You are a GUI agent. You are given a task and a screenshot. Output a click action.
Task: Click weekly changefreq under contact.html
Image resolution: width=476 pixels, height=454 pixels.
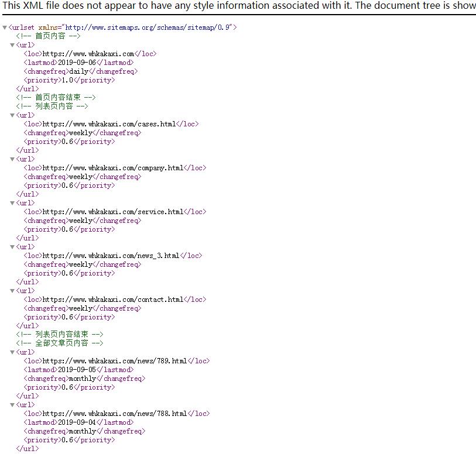click(x=80, y=308)
